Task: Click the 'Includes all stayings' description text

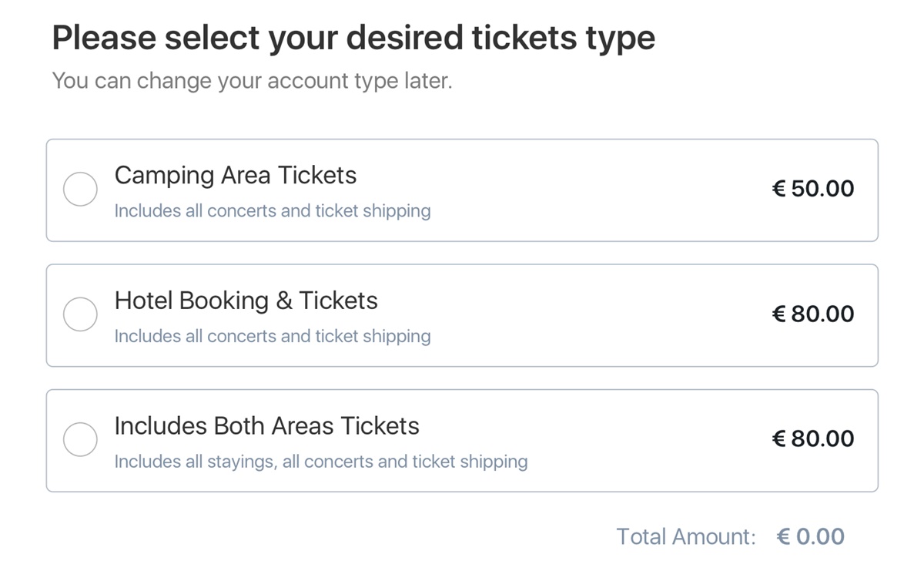Action: point(321,462)
